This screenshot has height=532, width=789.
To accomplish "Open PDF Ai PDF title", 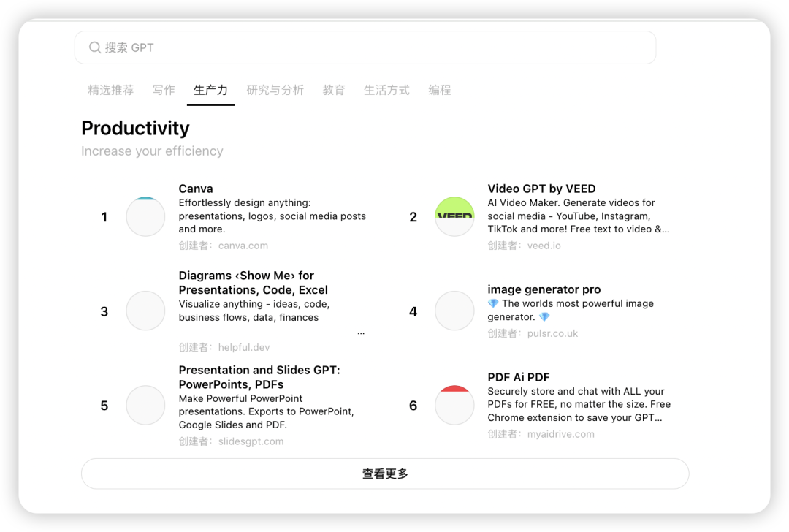I will tap(518, 377).
